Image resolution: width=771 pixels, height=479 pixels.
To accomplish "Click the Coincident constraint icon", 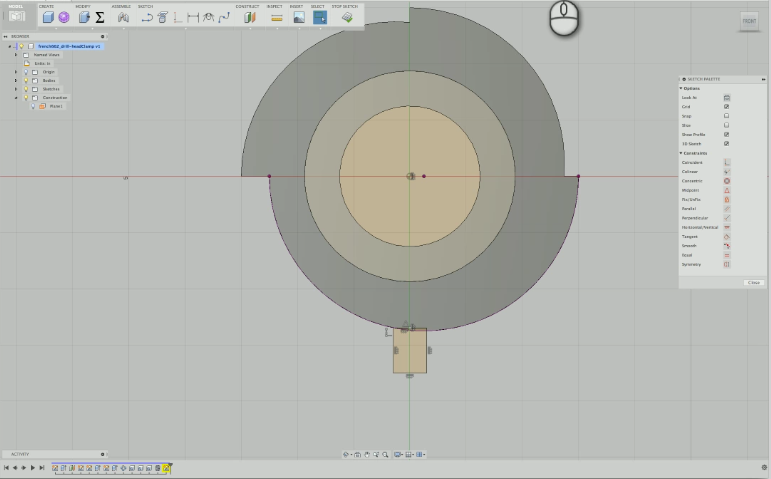I will coord(727,162).
